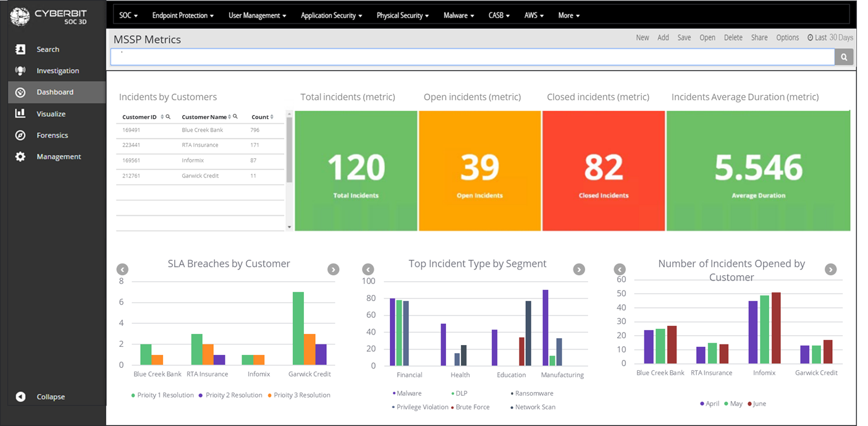
Task: Go to previous Top Incident Type chart
Action: point(368,270)
